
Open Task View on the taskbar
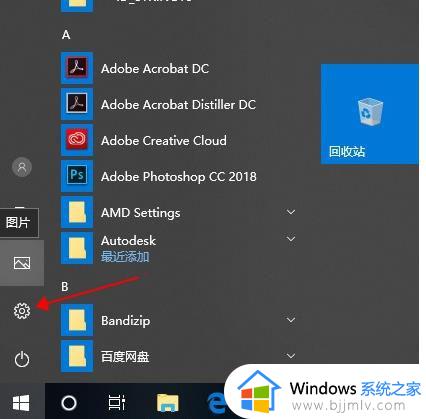click(117, 402)
